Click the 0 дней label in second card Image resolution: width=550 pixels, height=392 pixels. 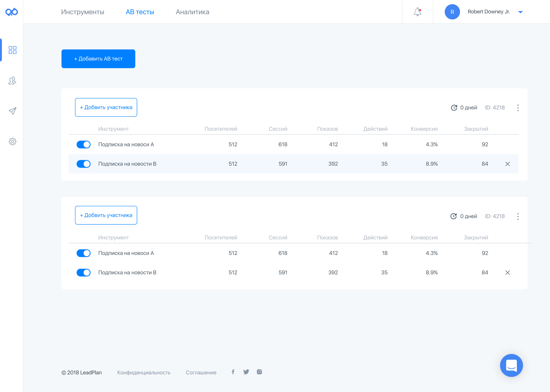(x=468, y=216)
